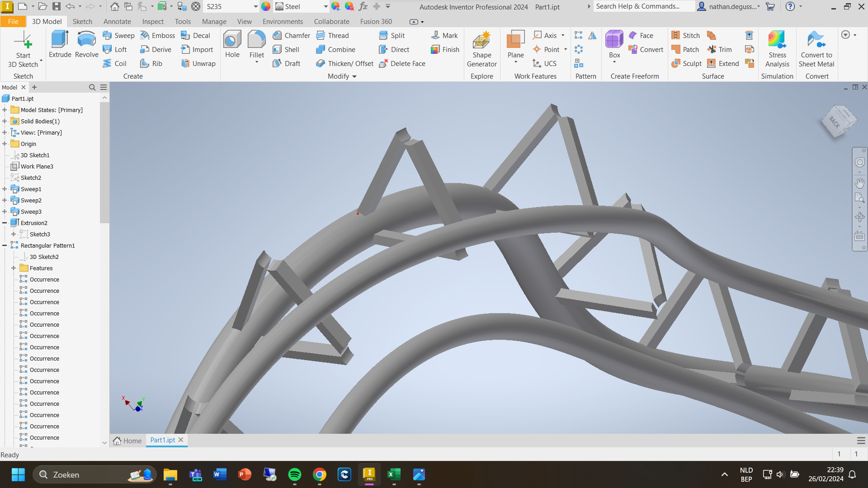Expand the Sweep1 feature node
This screenshot has height=488, width=868.
[5, 189]
